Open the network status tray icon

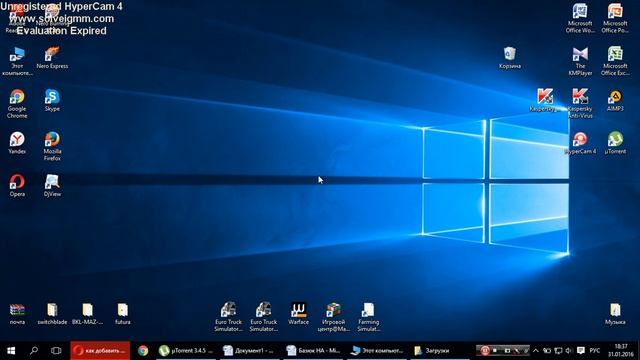[x=558, y=351]
